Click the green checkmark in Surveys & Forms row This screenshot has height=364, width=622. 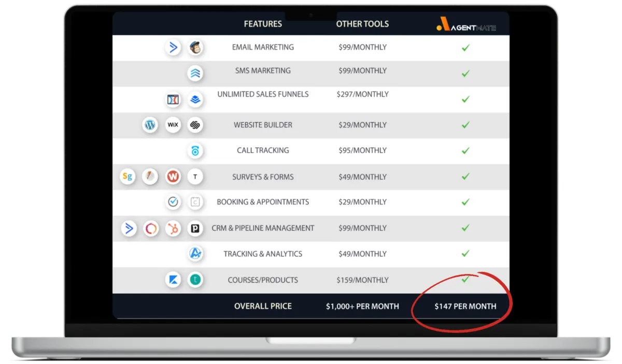pos(465,177)
